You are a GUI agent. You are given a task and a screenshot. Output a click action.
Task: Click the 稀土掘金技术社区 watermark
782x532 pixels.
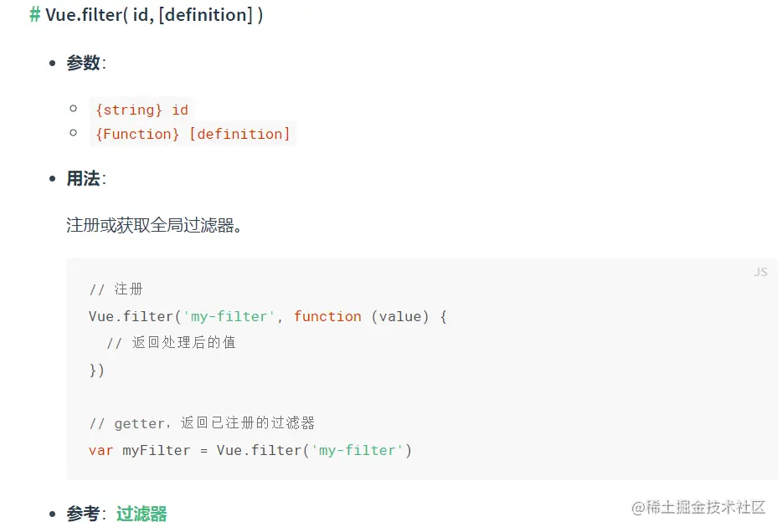698,507
